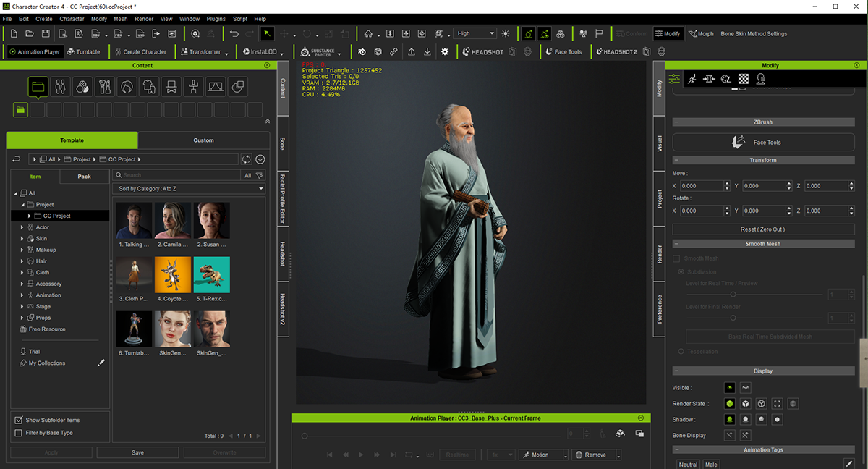
Task: Click the hidden closed-eye visibility icon
Action: (745, 388)
